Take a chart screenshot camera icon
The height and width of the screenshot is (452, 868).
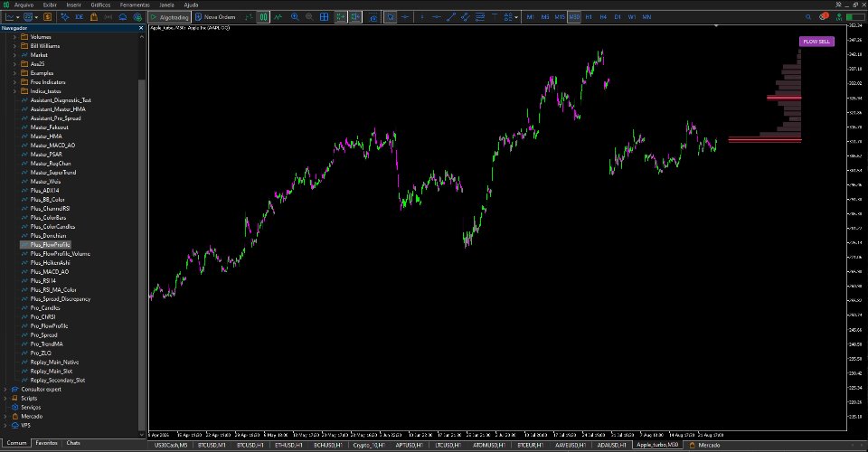373,17
